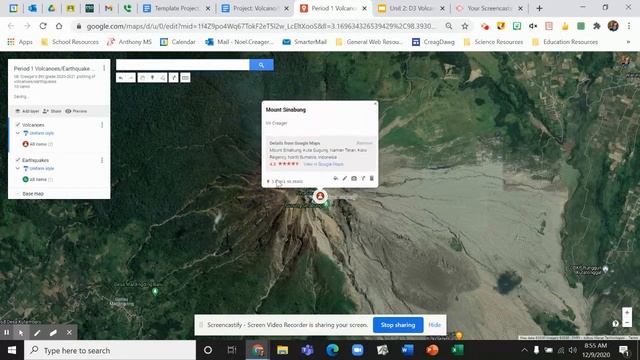Expand the Base map section

pyautogui.click(x=18, y=193)
